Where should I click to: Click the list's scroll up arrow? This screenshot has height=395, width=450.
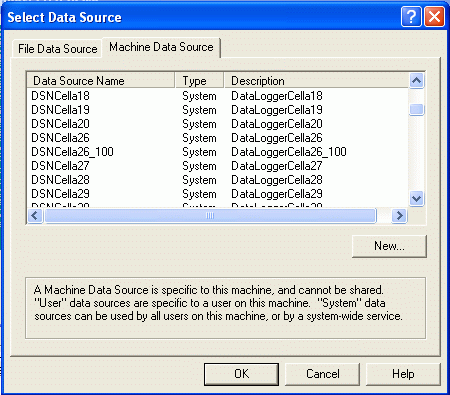pos(416,80)
